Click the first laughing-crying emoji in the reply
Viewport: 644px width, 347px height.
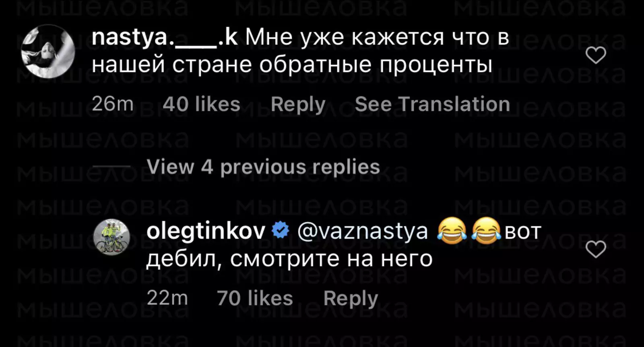tap(452, 231)
